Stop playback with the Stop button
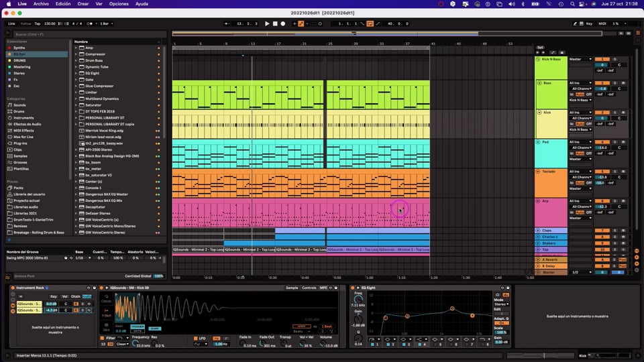Screen dimensions: 644x362 click(275, 24)
